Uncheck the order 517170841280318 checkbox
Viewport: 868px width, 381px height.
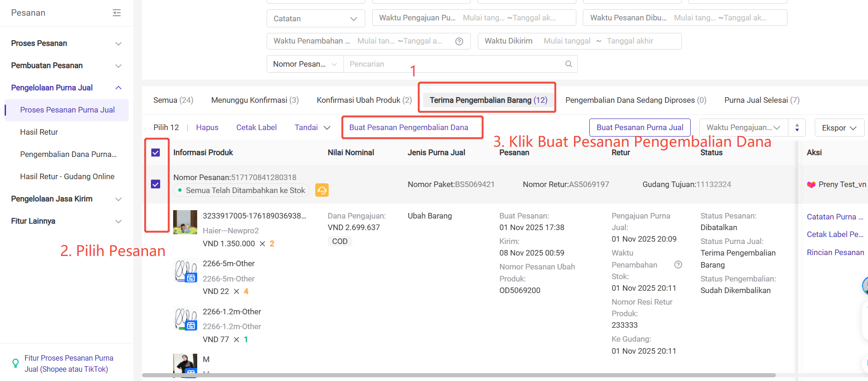coord(156,184)
